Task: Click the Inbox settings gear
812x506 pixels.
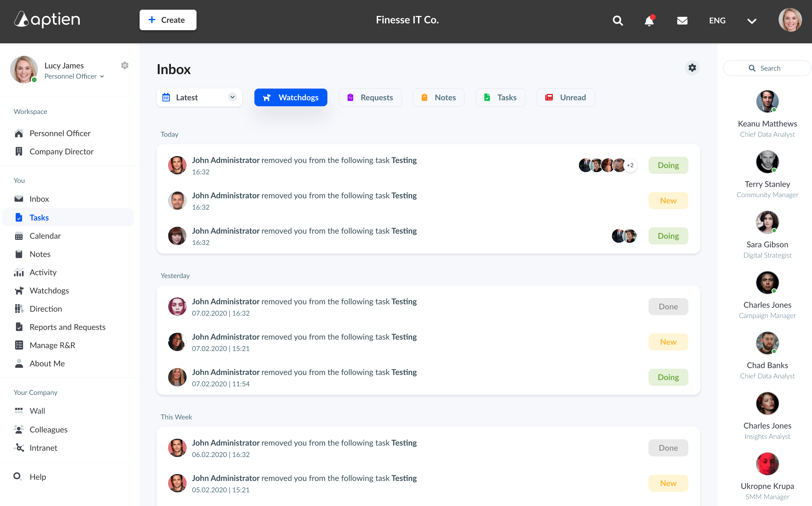Action: coord(692,68)
